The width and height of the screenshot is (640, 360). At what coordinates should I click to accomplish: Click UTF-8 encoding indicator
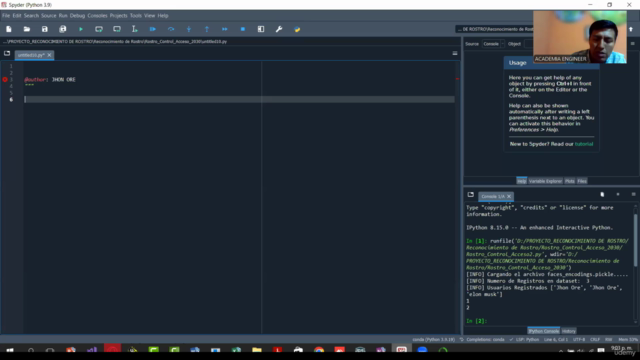coord(579,340)
